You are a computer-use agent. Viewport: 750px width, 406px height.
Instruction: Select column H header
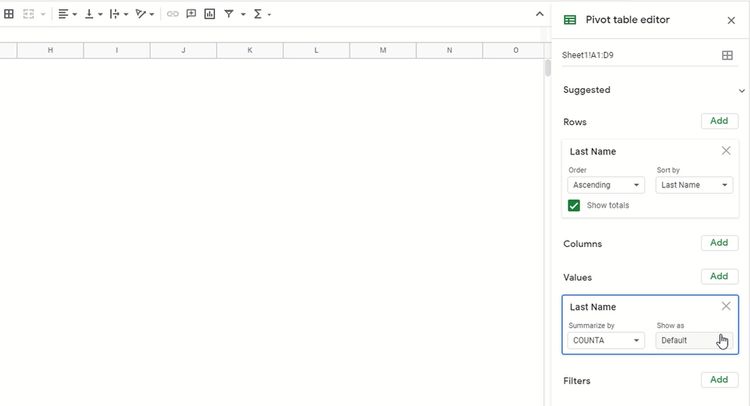(x=50, y=50)
